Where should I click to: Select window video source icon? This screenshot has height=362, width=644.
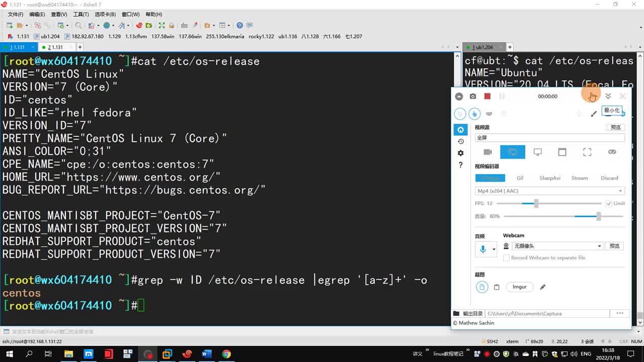pos(562,152)
